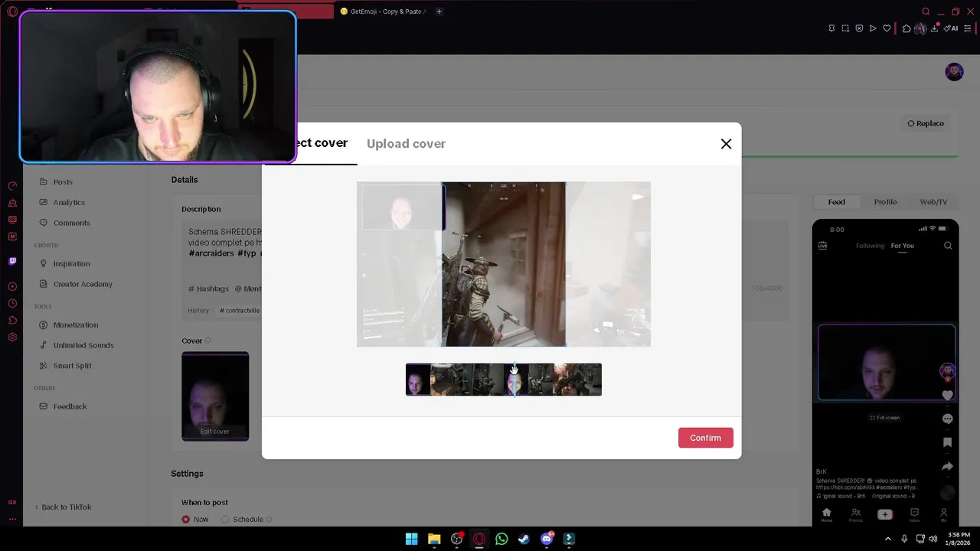Open Monetization tools
Viewport: 980px width, 551px height.
pyautogui.click(x=76, y=324)
